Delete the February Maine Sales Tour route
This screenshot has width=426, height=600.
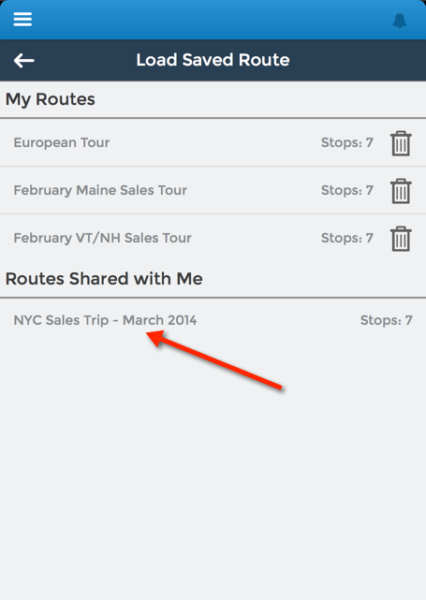pos(401,191)
